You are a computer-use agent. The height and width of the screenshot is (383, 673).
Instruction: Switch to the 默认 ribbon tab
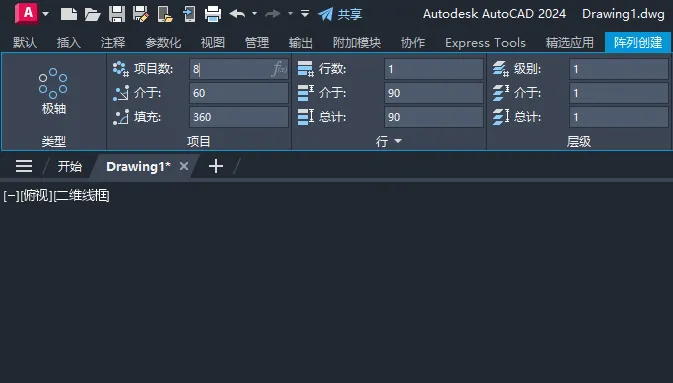pyautogui.click(x=25, y=43)
